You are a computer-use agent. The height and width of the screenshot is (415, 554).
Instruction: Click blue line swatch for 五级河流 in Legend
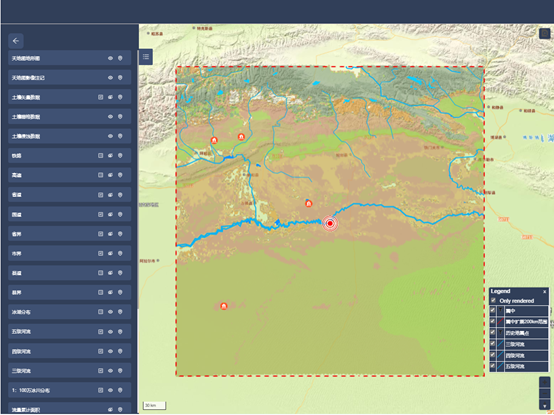(x=500, y=366)
